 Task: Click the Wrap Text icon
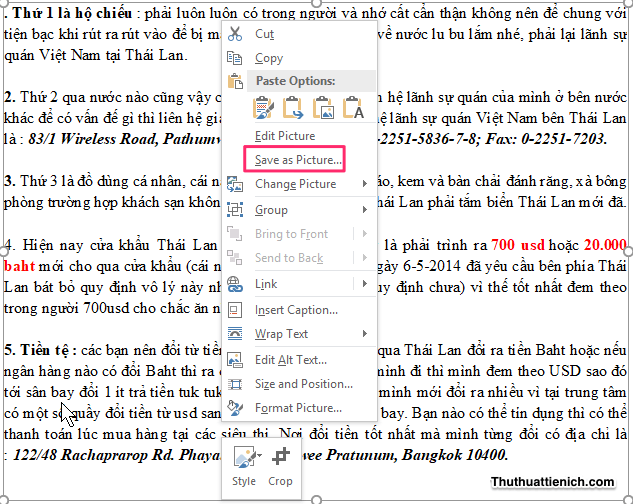[x=235, y=334]
